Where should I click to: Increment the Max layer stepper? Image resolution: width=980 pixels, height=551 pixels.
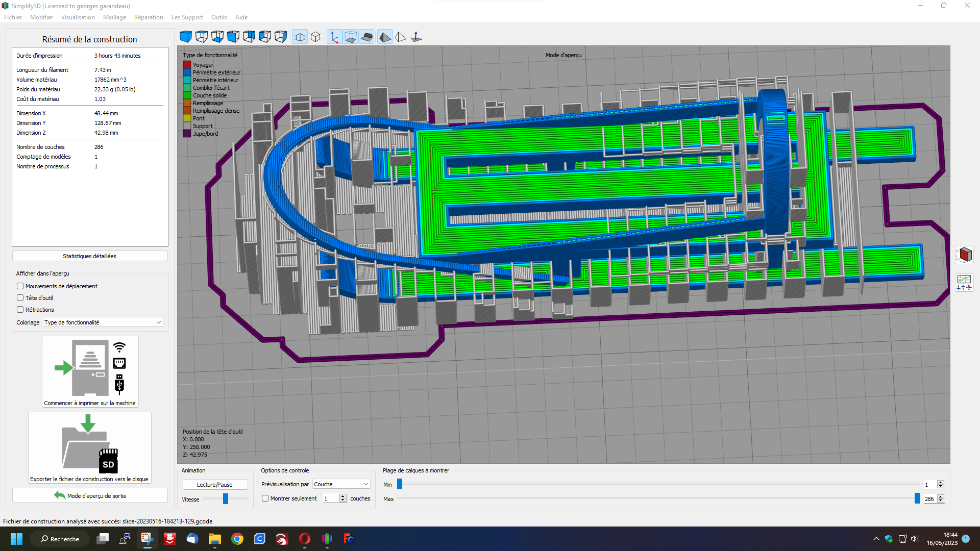pos(940,496)
